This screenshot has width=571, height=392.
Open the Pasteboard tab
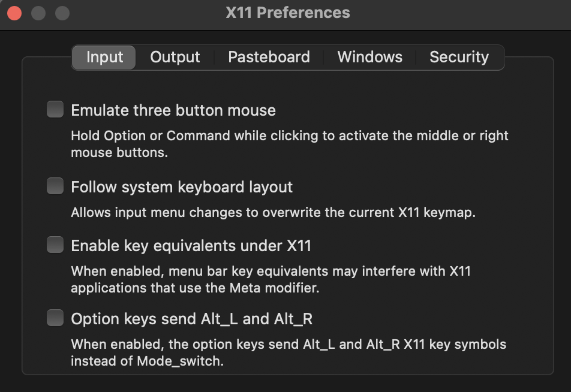[x=269, y=57]
